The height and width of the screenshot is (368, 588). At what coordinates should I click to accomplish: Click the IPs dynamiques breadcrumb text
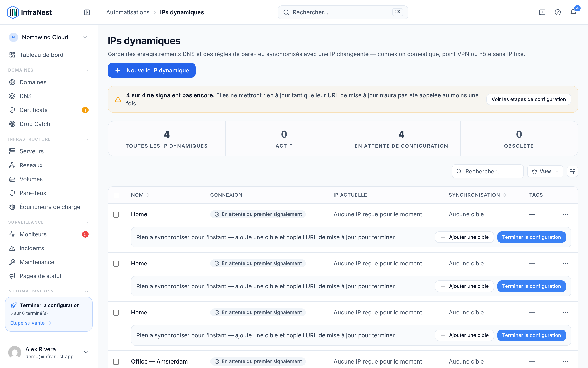click(x=182, y=12)
